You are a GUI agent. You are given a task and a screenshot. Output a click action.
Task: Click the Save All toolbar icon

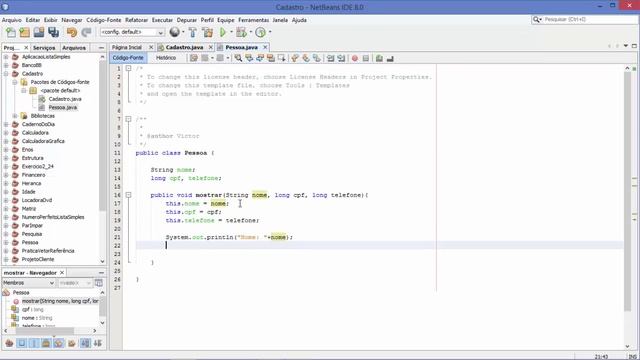(x=53, y=32)
